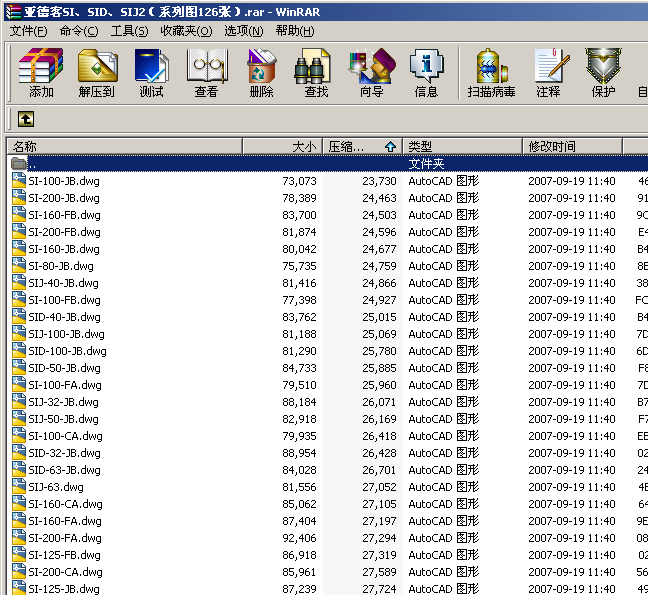Select file name SI-200-FB.dwg

[x=64, y=232]
